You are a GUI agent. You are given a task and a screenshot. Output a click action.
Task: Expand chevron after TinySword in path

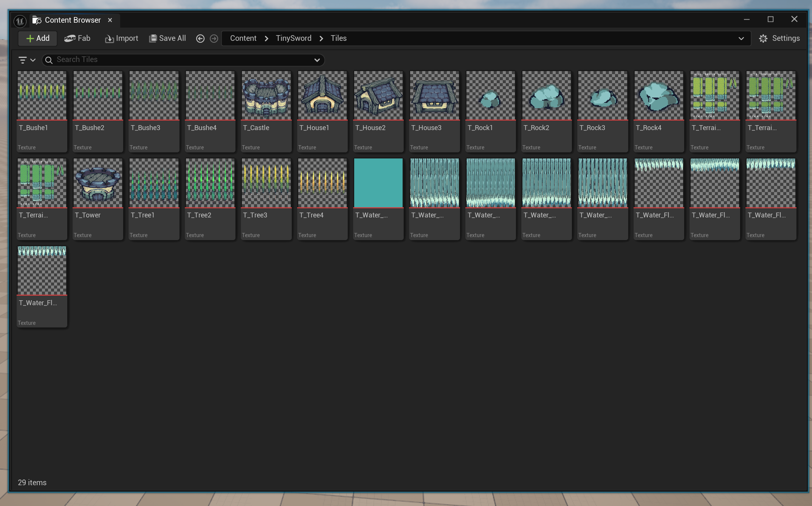click(x=321, y=38)
